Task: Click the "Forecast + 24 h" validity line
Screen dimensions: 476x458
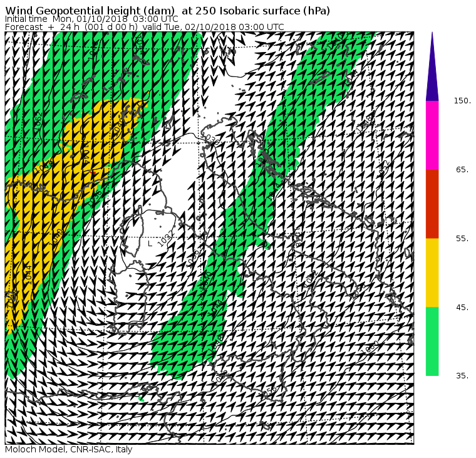Action: pyautogui.click(x=145, y=27)
